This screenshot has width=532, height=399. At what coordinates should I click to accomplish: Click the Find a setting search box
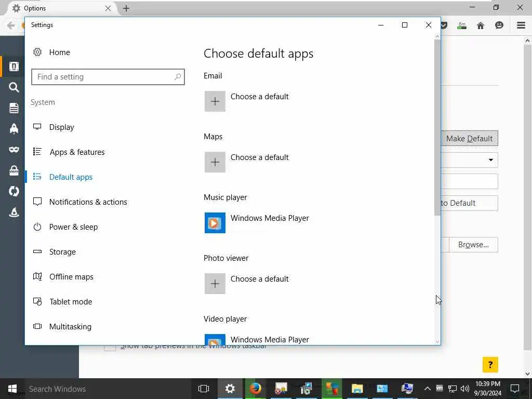pyautogui.click(x=108, y=77)
